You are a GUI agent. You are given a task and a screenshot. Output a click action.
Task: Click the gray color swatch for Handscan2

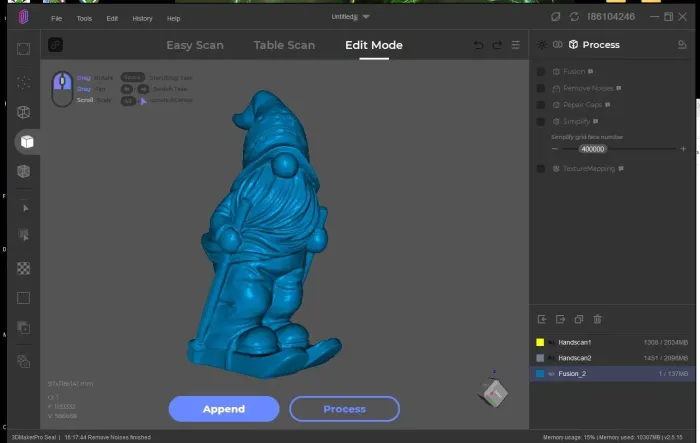tap(540, 358)
